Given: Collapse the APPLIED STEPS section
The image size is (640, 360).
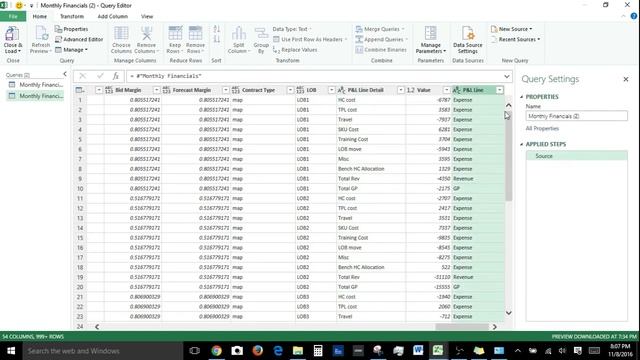Looking at the screenshot, I should (522, 144).
